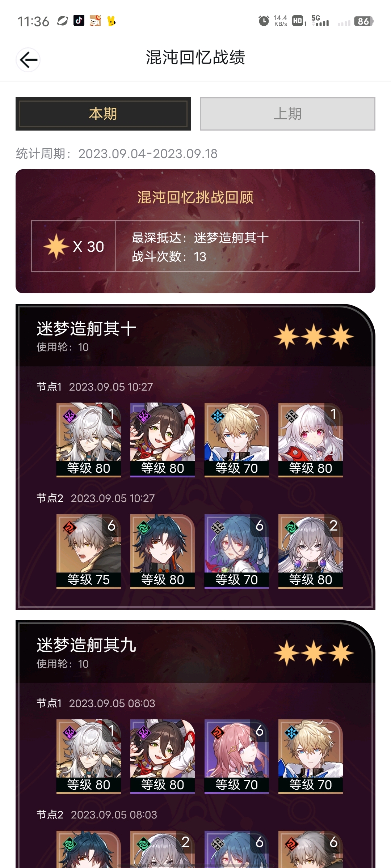
Task: Tap the gold star count icon
Action: point(56,246)
